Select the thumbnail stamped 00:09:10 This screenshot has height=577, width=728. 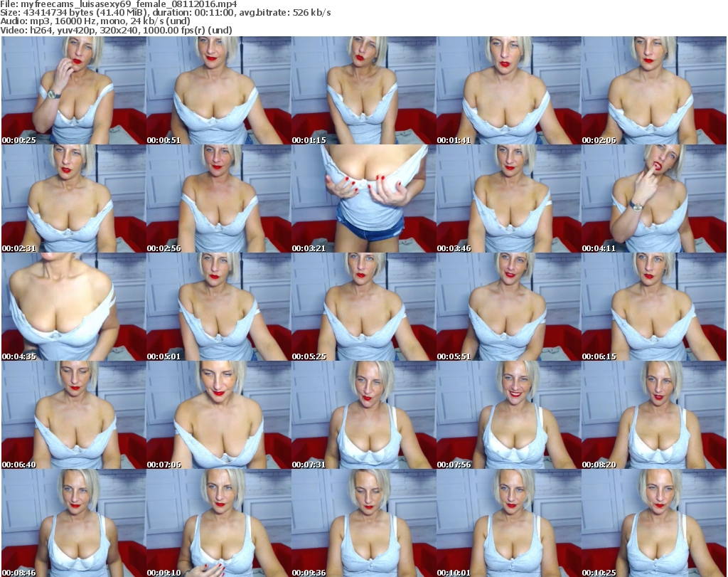tap(219, 523)
